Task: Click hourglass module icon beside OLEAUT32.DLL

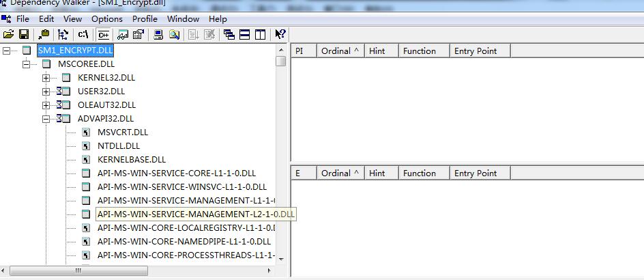Action: click(63, 105)
